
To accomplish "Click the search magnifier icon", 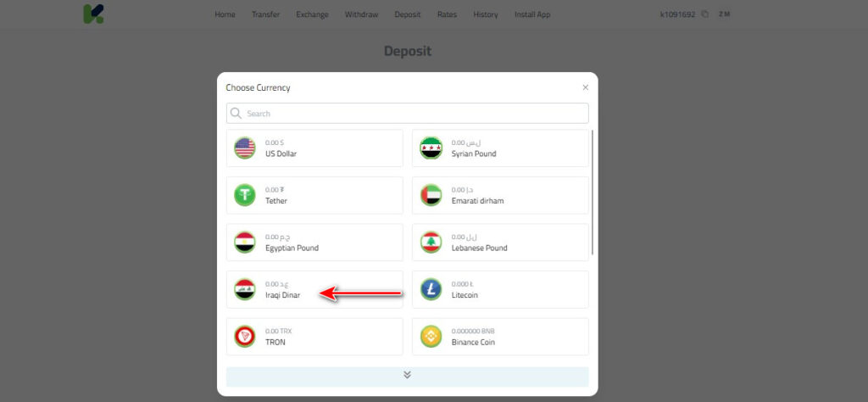I will (x=236, y=113).
